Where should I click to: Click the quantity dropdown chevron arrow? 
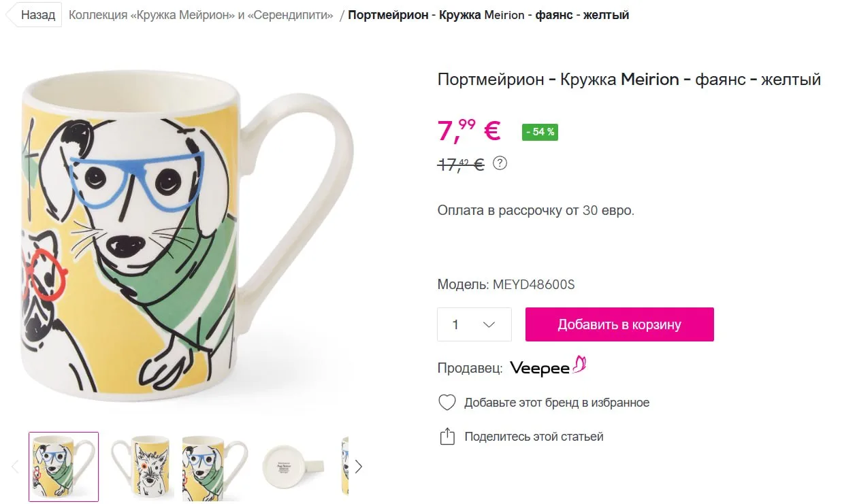point(489,324)
